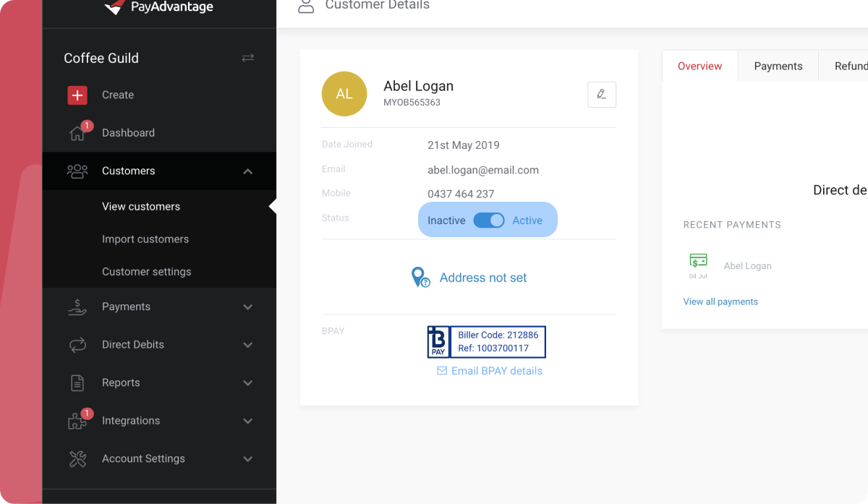Collapse the Customers menu chevron
The image size is (868, 504).
248,171
